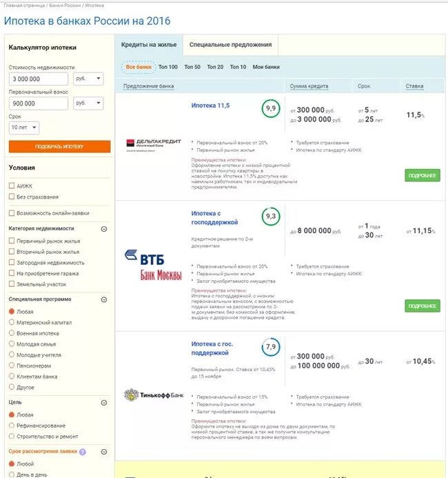Click the DeltaCredit bank logo
The width and height of the screenshot is (448, 478).
(154, 146)
